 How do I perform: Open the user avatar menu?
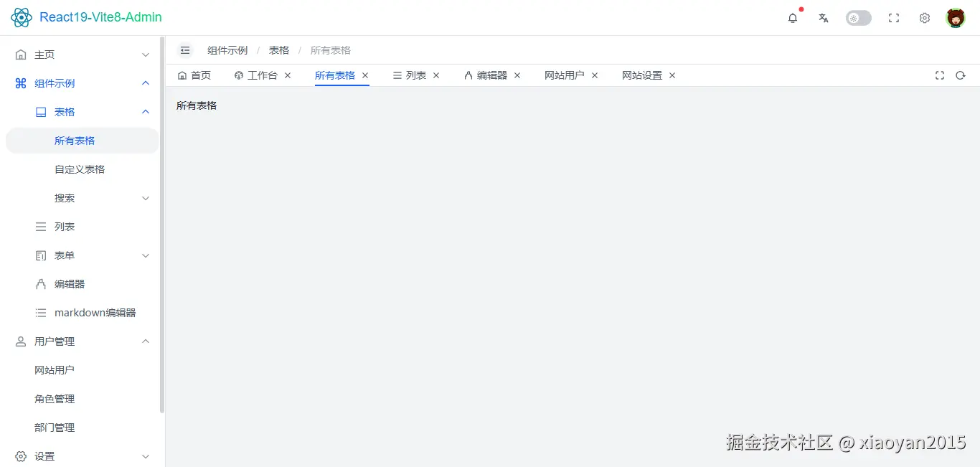point(956,18)
